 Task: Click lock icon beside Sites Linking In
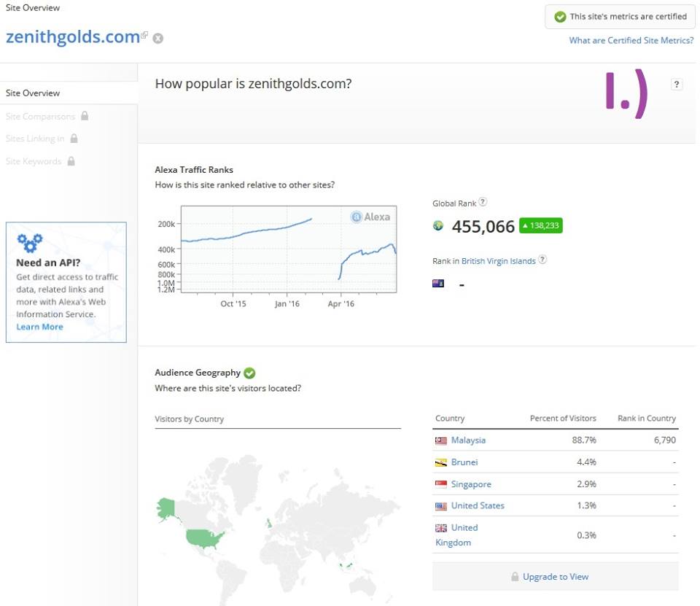(x=74, y=138)
